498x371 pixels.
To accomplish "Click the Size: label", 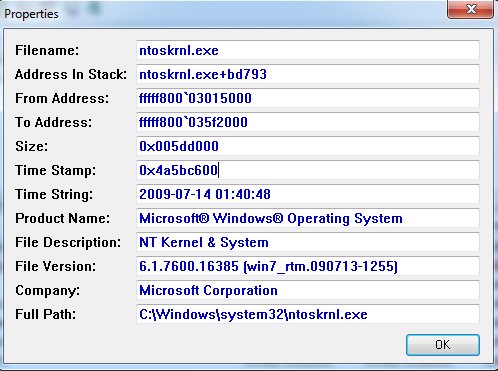I will [x=32, y=146].
